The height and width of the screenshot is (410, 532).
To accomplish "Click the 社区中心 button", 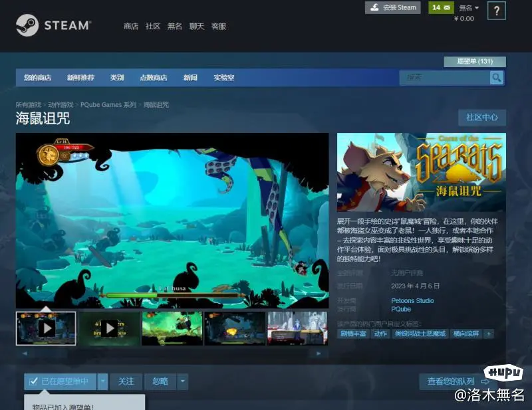I will [x=481, y=118].
